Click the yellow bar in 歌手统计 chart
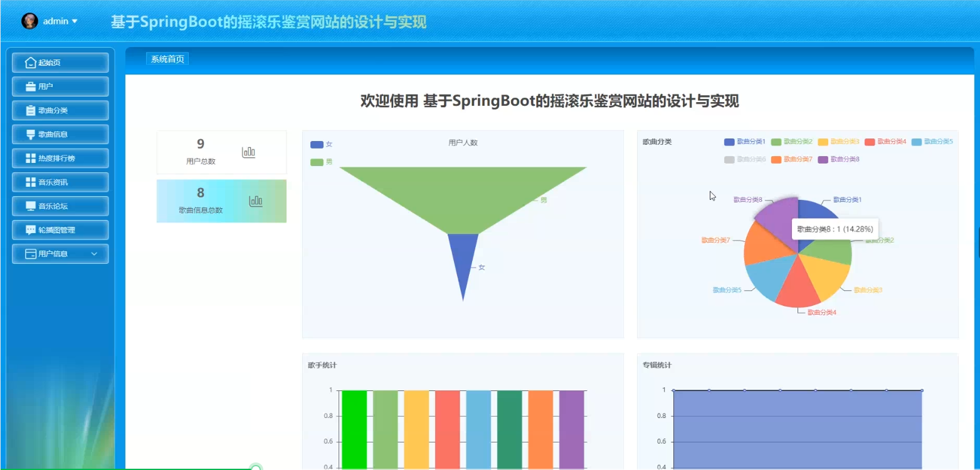The image size is (980, 470). coord(416,430)
